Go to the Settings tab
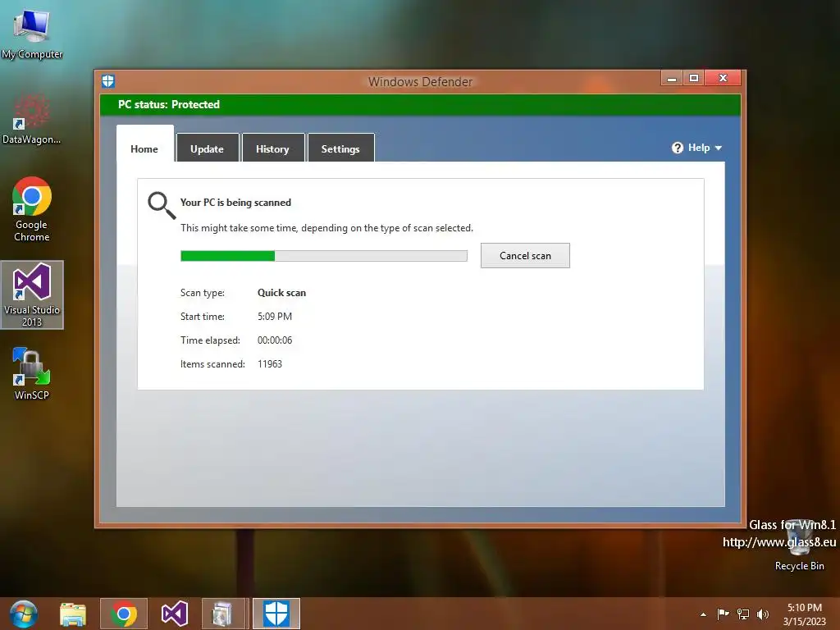 [x=340, y=148]
